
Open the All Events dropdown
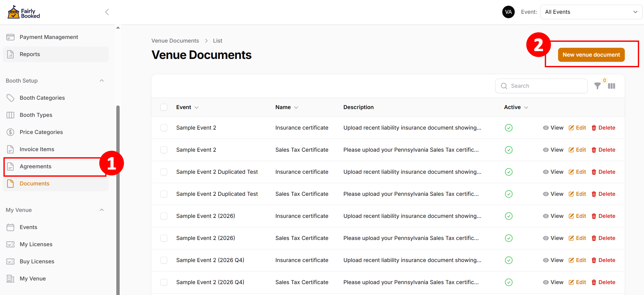[x=591, y=12]
